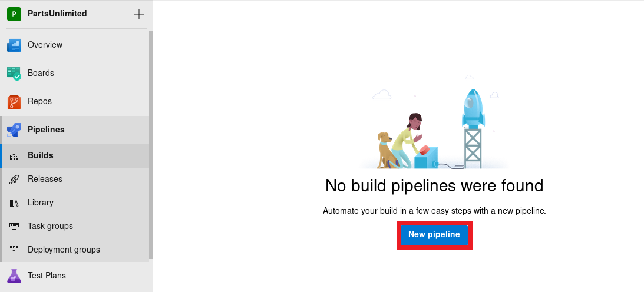Viewport: 644px width, 292px height.
Task: Click the plus icon next to PartsUnlimited
Action: click(x=139, y=14)
